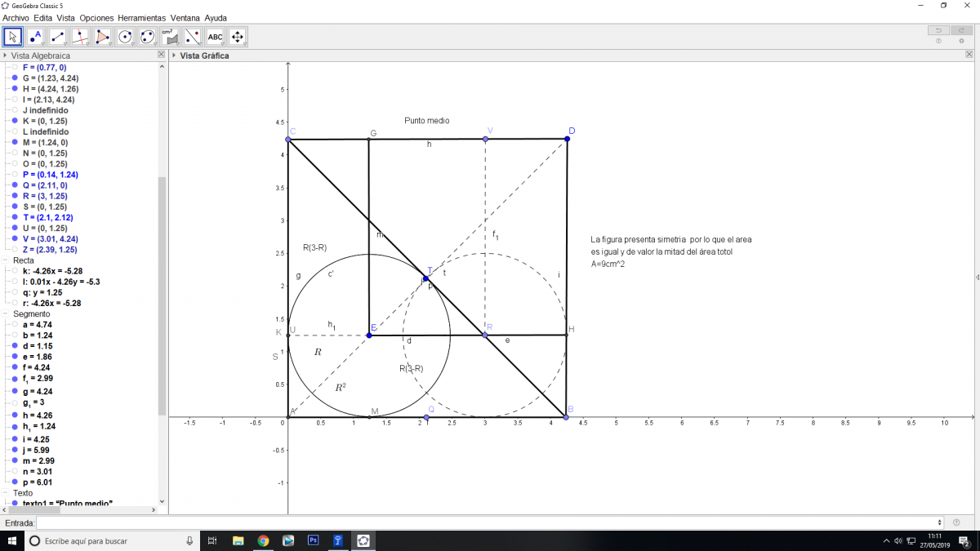This screenshot has height=551, width=980.
Task: Open the Opciones menu
Action: (96, 17)
